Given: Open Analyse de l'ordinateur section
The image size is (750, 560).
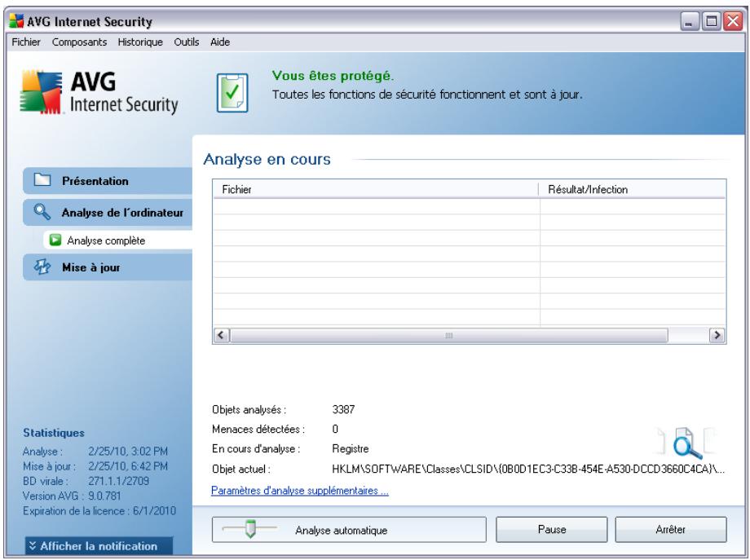Looking at the screenshot, I should tap(108, 212).
